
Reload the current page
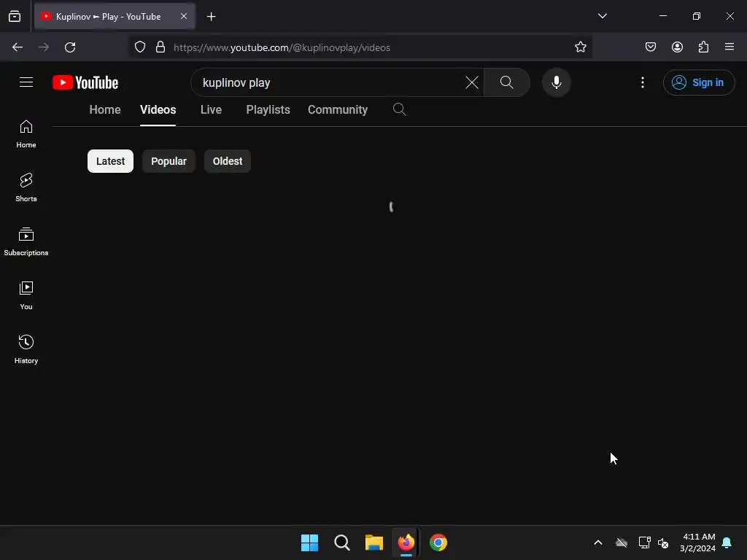(70, 47)
